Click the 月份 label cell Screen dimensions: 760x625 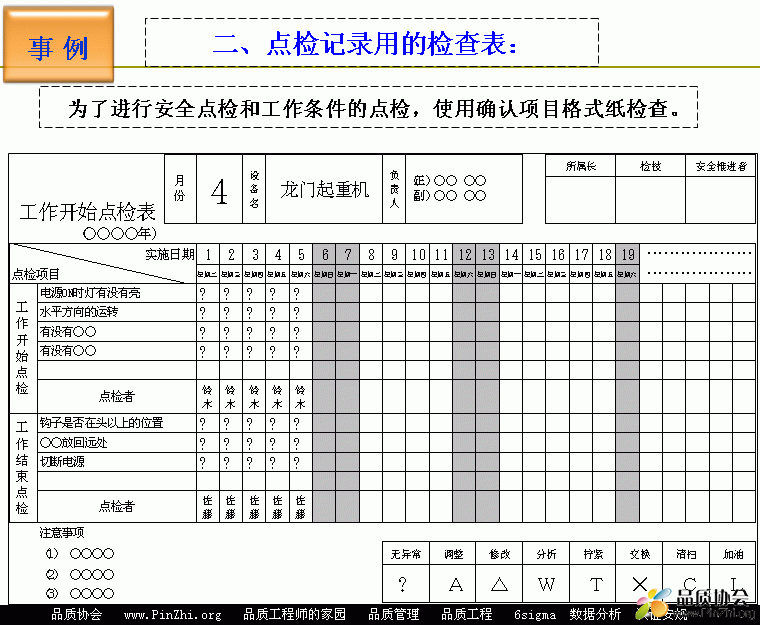pos(180,189)
